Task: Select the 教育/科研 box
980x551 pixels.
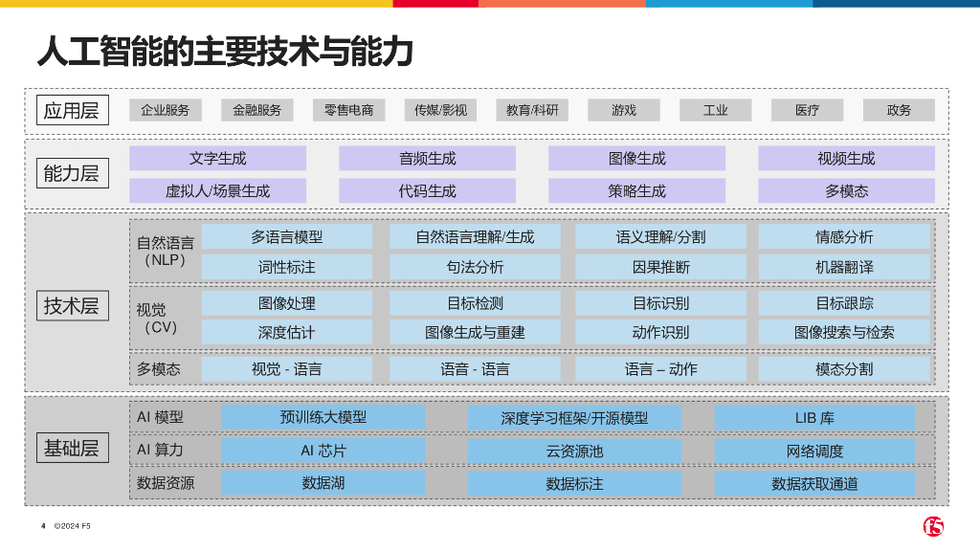Action: tap(532, 111)
